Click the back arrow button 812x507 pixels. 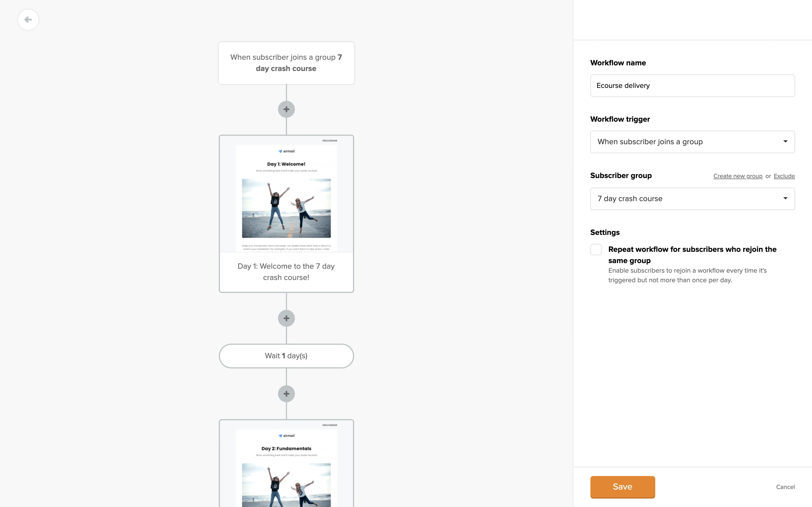(28, 20)
